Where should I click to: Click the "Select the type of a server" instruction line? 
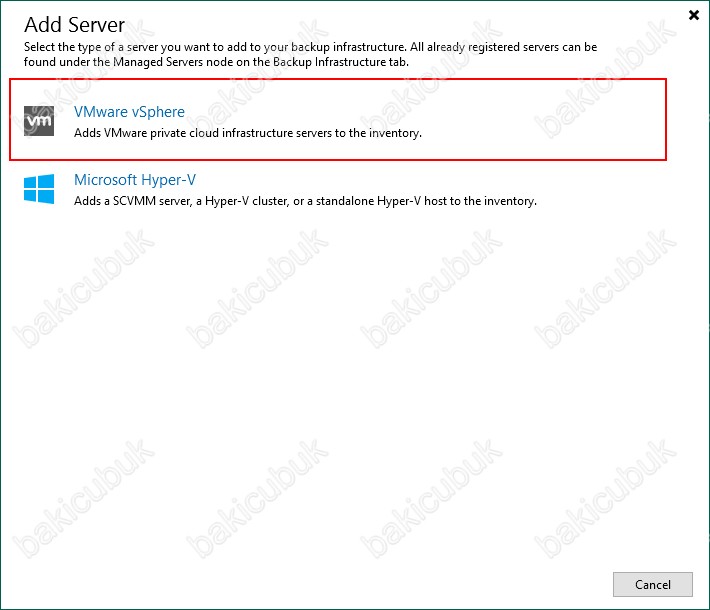(310, 47)
